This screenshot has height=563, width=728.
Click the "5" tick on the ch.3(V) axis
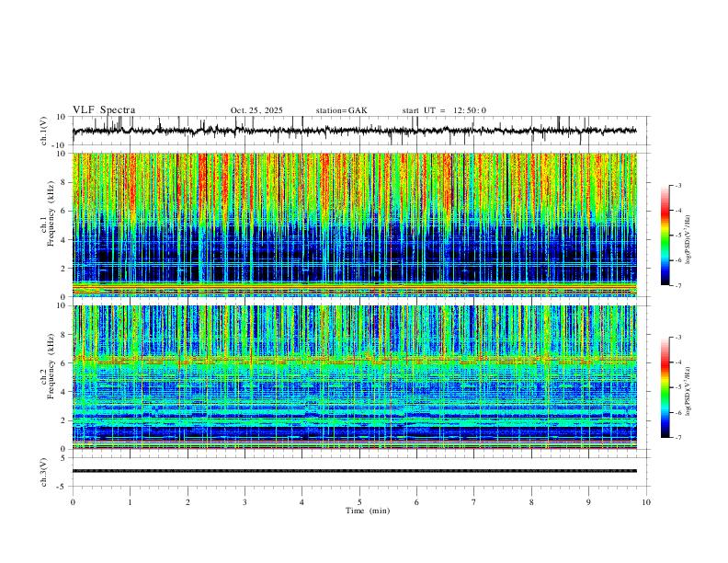[63, 458]
